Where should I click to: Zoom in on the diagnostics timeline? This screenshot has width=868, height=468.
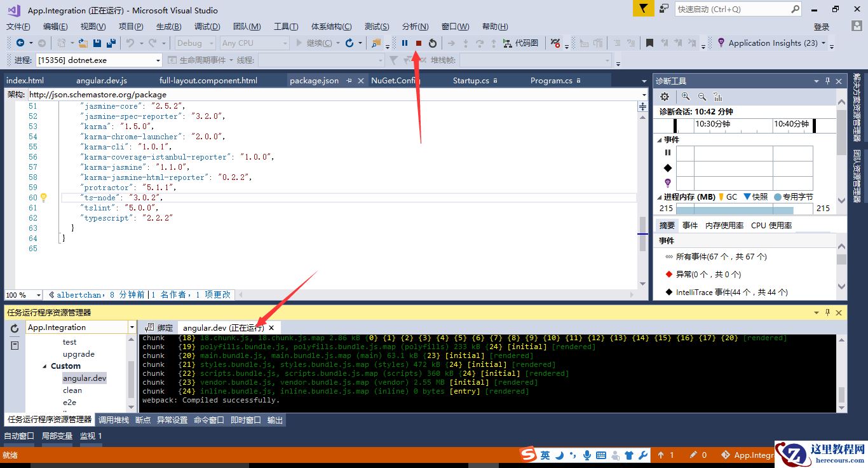(686, 97)
